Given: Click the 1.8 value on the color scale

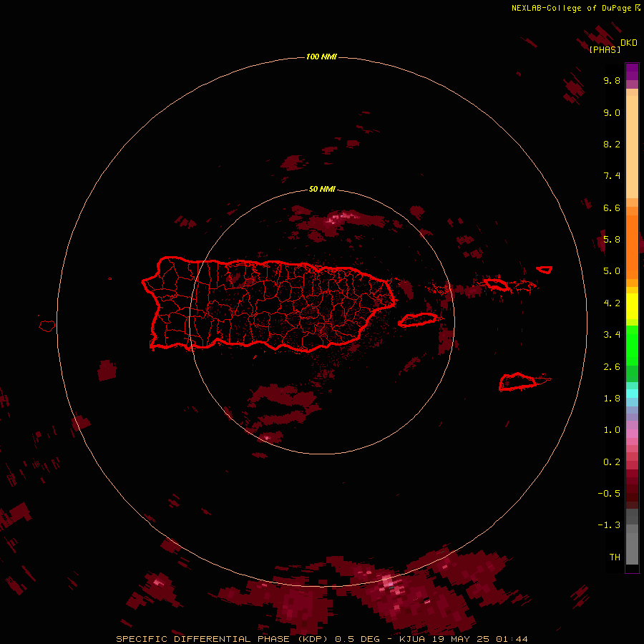Looking at the screenshot, I should [x=612, y=399].
